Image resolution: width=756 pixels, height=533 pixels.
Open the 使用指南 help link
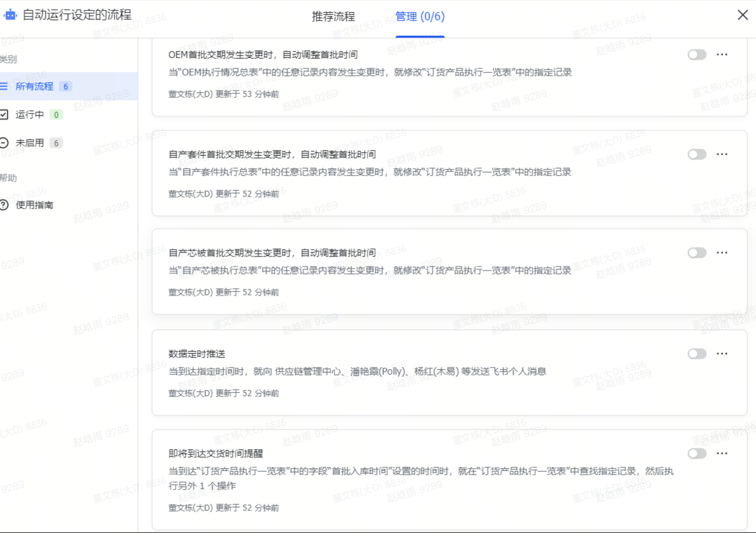[34, 205]
